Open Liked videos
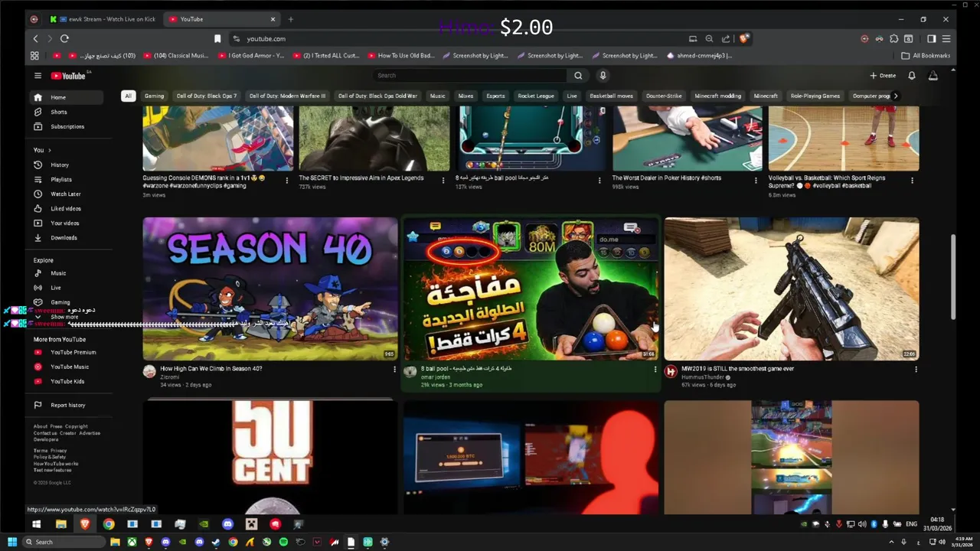Viewport: 980px width, 551px height. [x=67, y=208]
